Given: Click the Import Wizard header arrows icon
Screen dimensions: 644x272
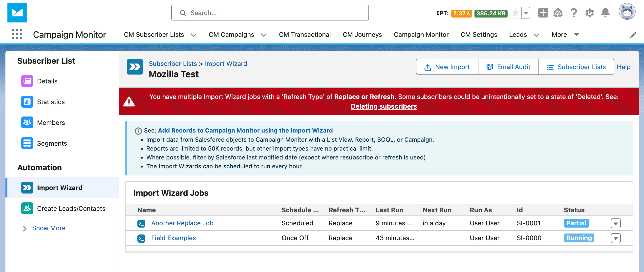Looking at the screenshot, I should [x=135, y=67].
